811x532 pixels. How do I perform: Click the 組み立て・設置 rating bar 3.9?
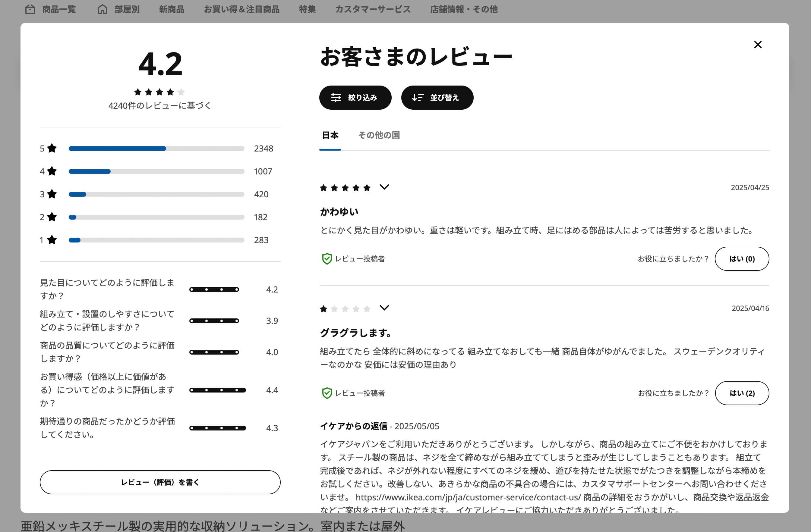(214, 321)
